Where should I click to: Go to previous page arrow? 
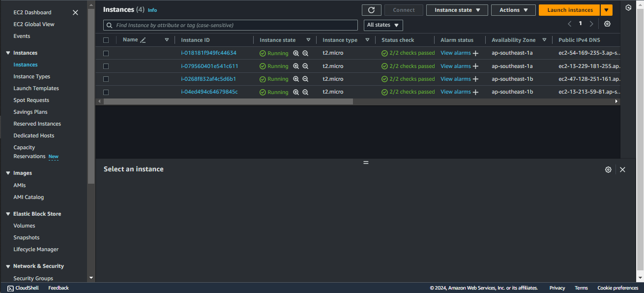pyautogui.click(x=569, y=24)
